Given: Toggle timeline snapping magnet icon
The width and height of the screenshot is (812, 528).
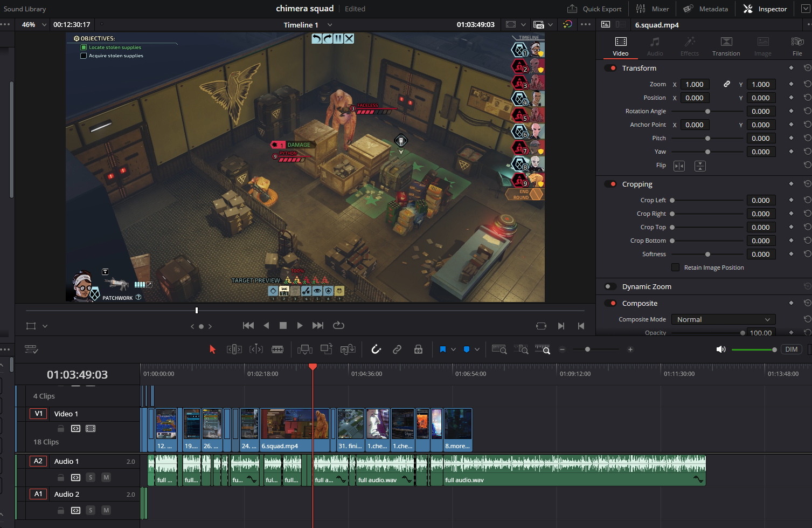Looking at the screenshot, I should pos(376,349).
